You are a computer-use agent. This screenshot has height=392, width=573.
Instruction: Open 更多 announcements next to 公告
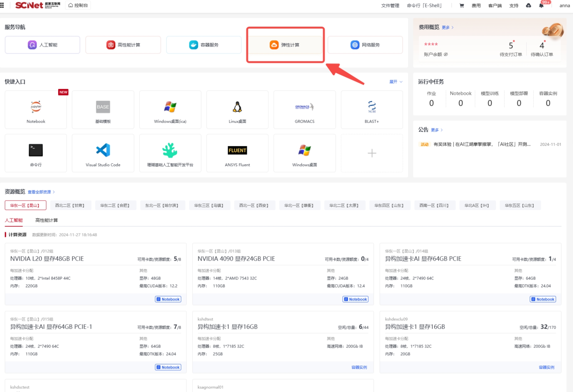tap(436, 130)
